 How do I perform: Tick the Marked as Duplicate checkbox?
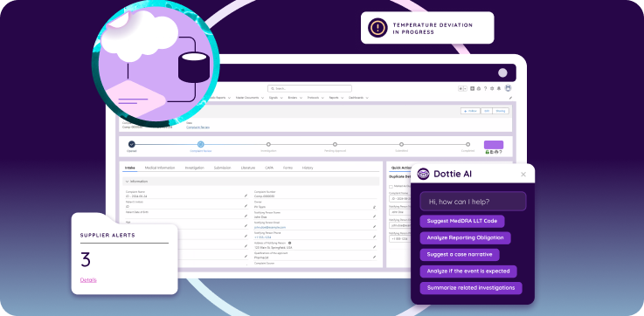pyautogui.click(x=391, y=187)
